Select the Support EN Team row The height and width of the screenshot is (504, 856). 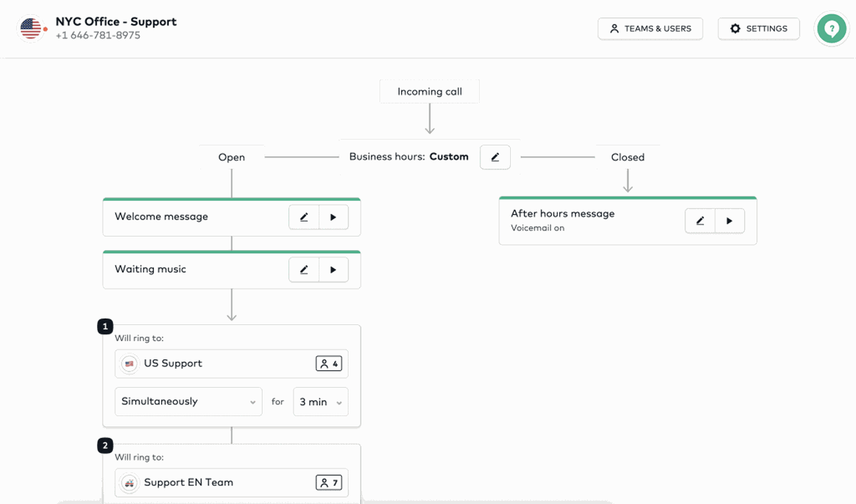click(231, 483)
